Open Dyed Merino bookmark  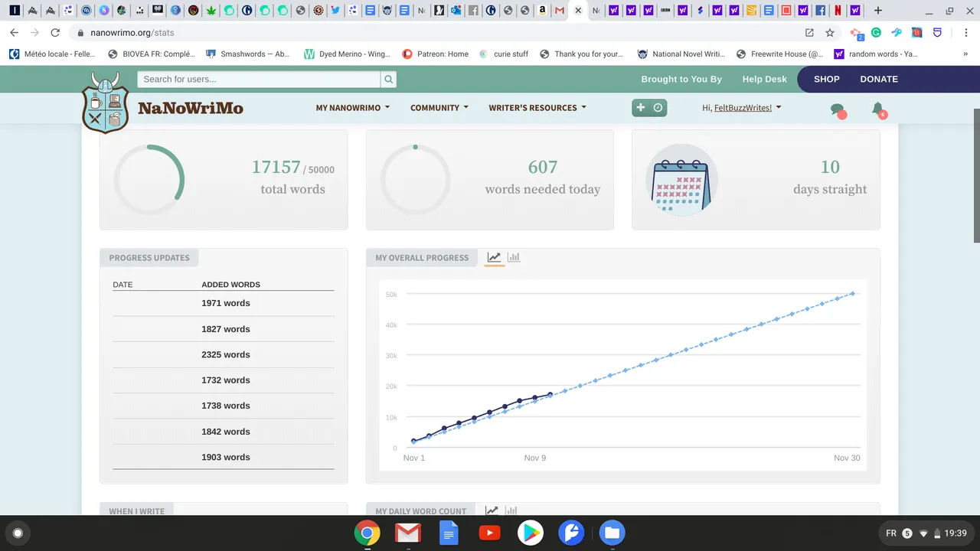tap(348, 54)
